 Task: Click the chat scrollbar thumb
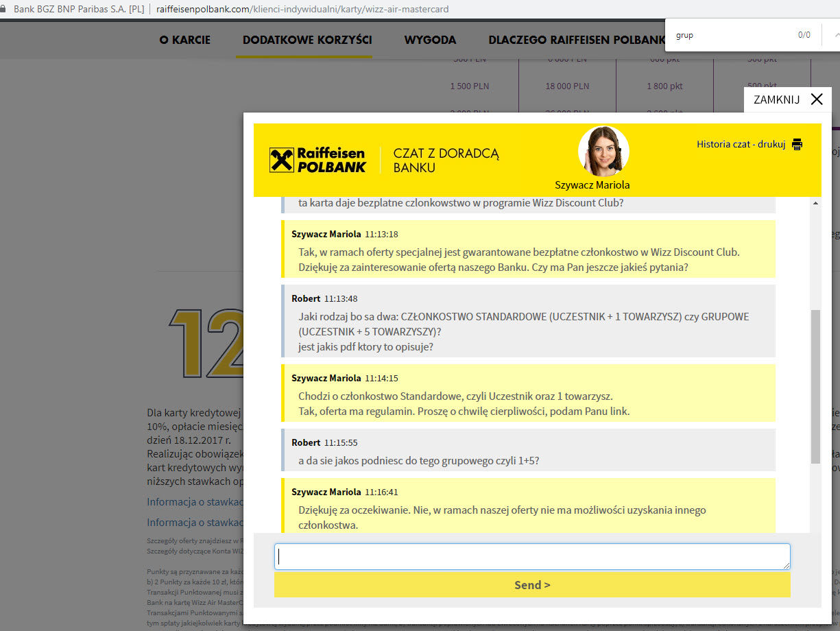[x=815, y=386]
